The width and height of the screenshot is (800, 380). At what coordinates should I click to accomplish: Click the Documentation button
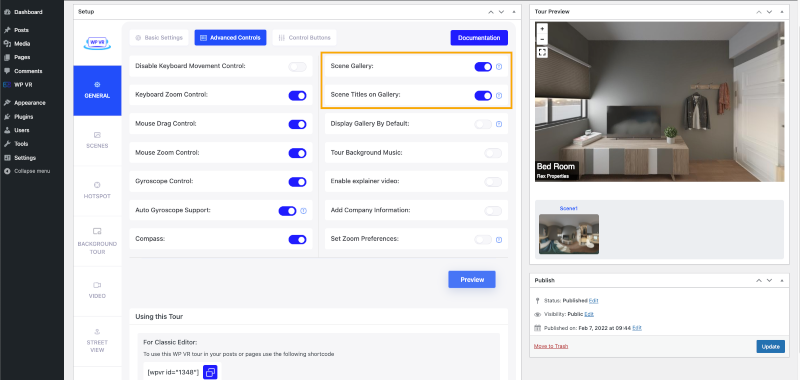[x=479, y=38]
